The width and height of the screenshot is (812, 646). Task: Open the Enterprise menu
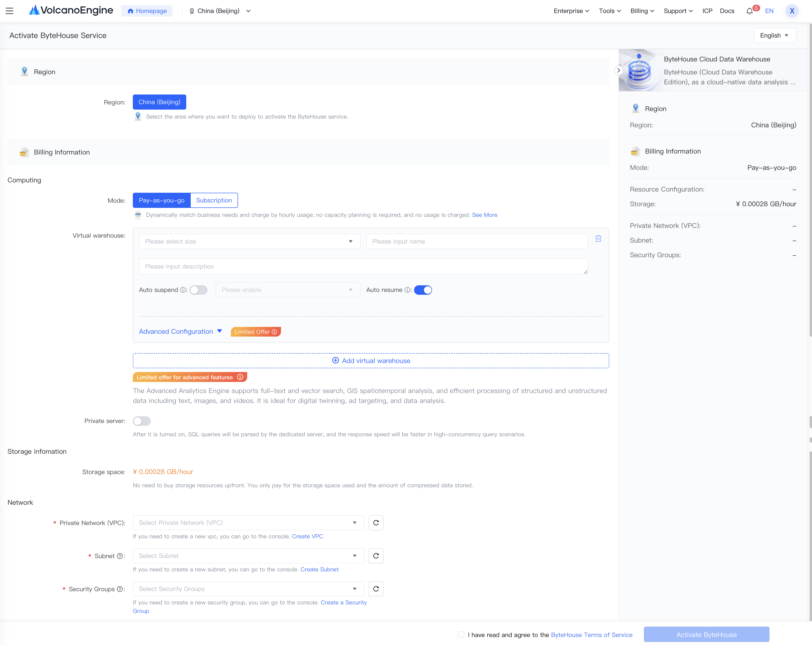(x=571, y=11)
